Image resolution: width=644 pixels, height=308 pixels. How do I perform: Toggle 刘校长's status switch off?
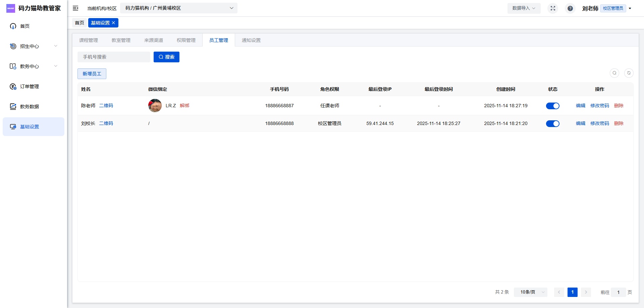pos(552,124)
